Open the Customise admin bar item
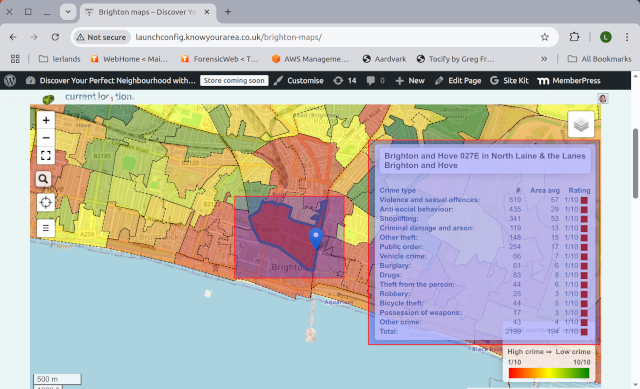 click(299, 80)
